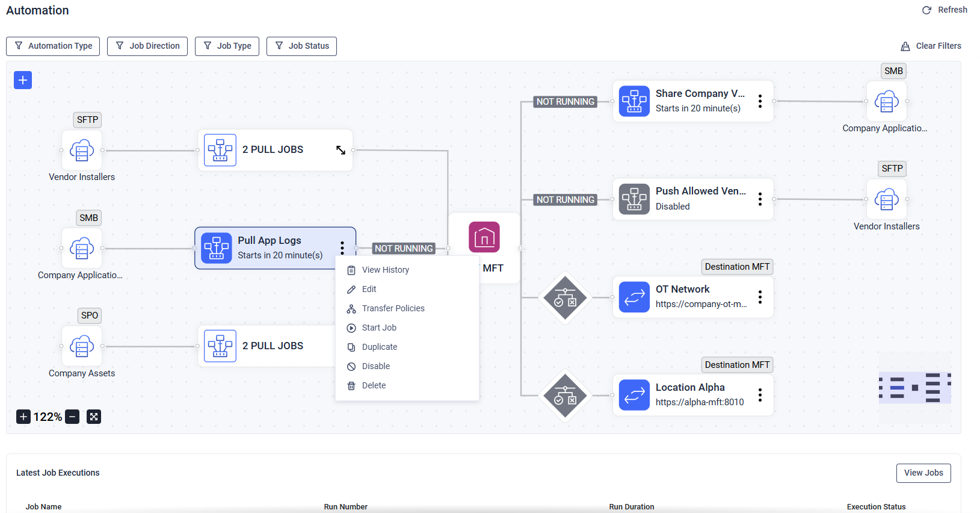Screen dimensions: 980x513
Task: Click the OT Network transfer icon
Action: (x=634, y=297)
